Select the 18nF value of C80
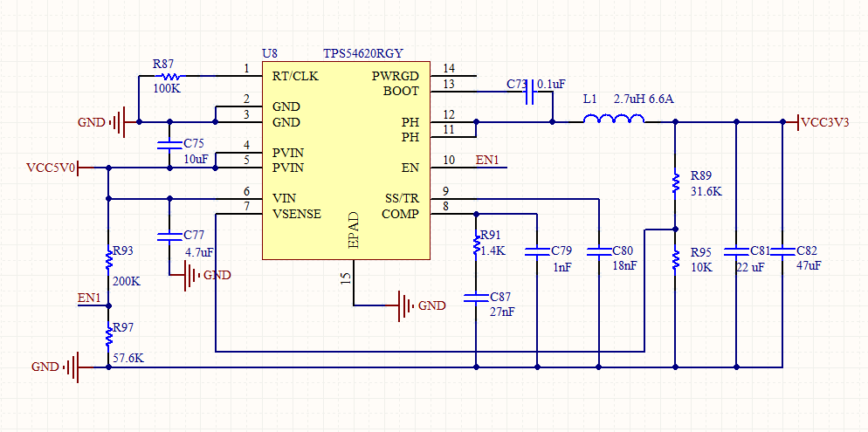868x432 pixels. click(624, 265)
